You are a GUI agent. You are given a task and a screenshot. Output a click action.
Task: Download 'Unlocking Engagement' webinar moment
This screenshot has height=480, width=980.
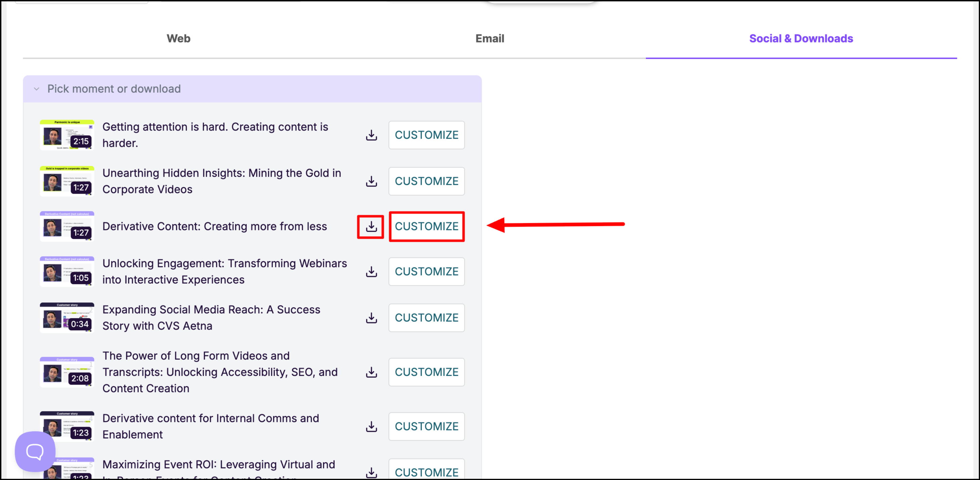pos(371,272)
